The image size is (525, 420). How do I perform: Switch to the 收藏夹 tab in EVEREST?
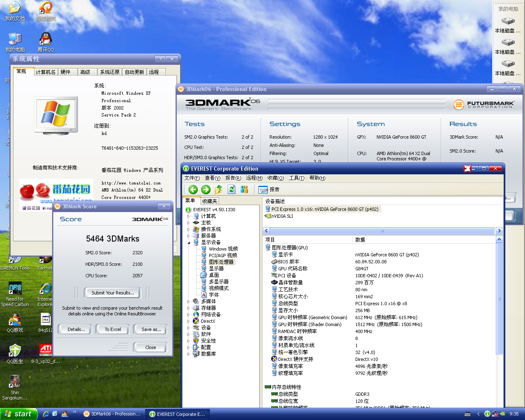tap(210, 201)
